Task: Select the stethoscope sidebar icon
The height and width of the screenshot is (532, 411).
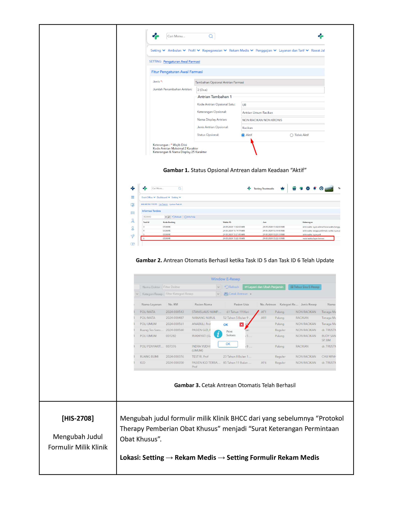Action: click(132, 236)
